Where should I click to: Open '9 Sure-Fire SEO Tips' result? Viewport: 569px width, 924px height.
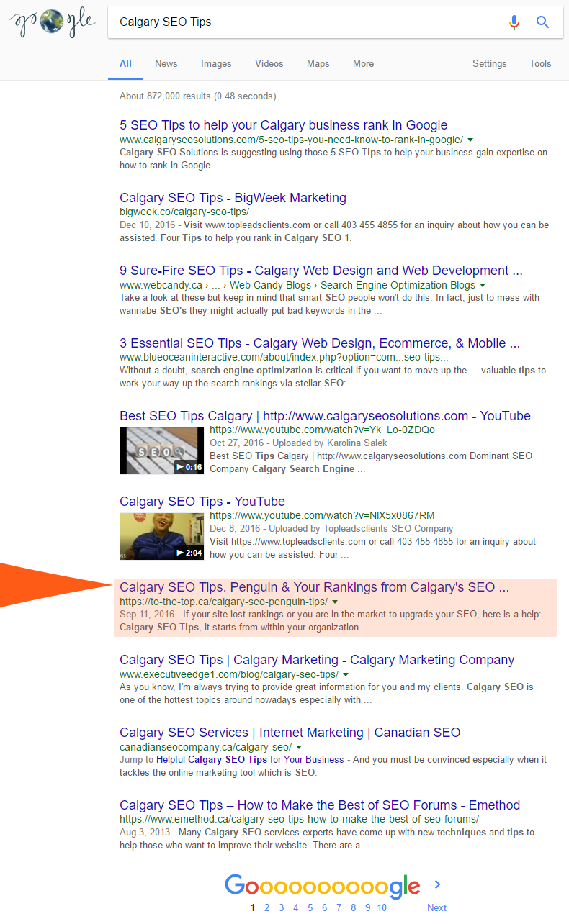tap(321, 271)
